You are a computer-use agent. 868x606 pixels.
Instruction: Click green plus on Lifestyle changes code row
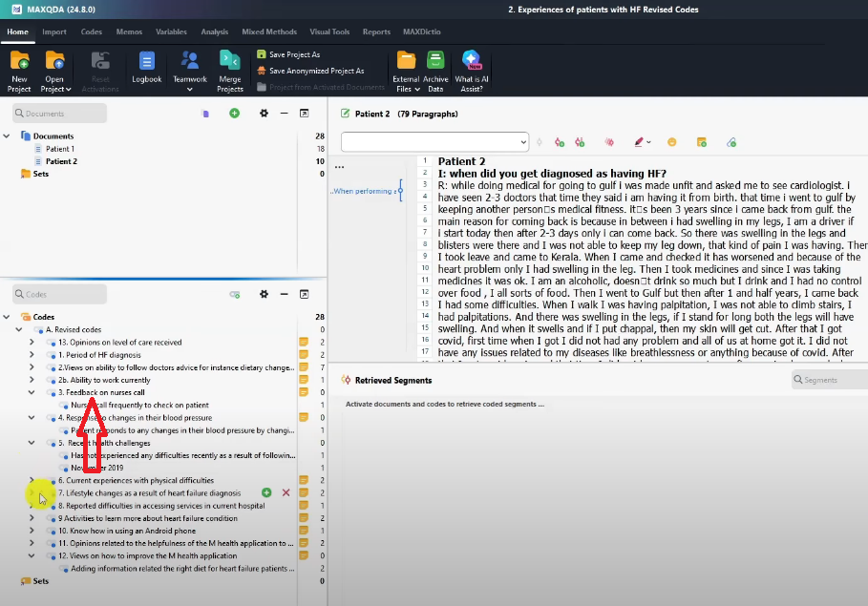click(266, 492)
